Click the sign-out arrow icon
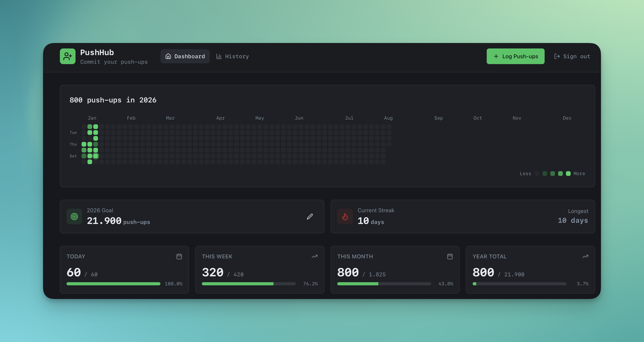The height and width of the screenshot is (342, 644). (557, 56)
